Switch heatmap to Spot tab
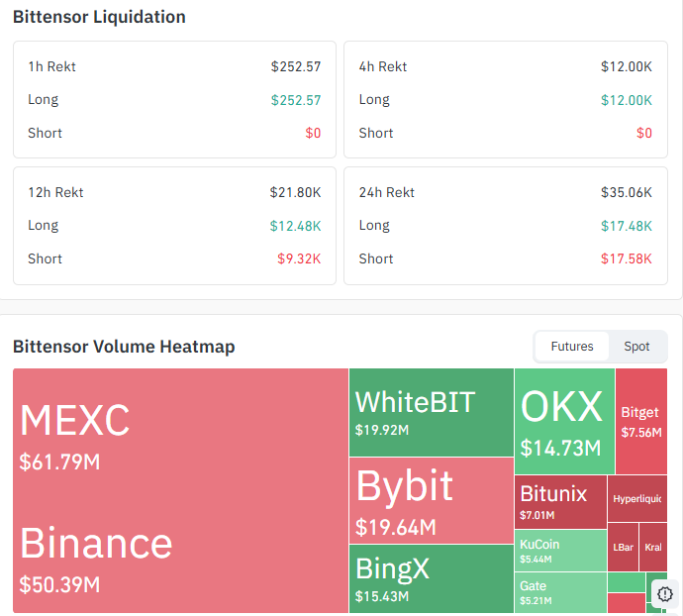683x616 pixels. click(x=636, y=347)
